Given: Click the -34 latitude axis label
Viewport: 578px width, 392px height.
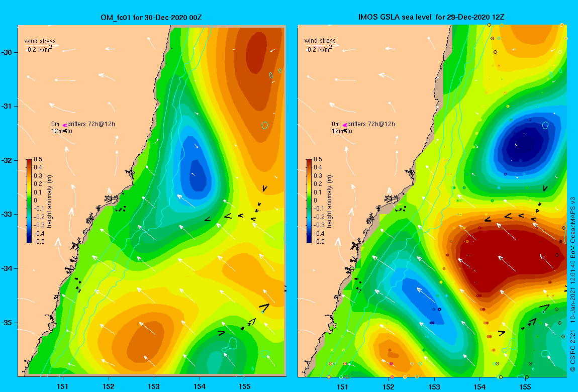Looking at the screenshot, I should [x=7, y=268].
